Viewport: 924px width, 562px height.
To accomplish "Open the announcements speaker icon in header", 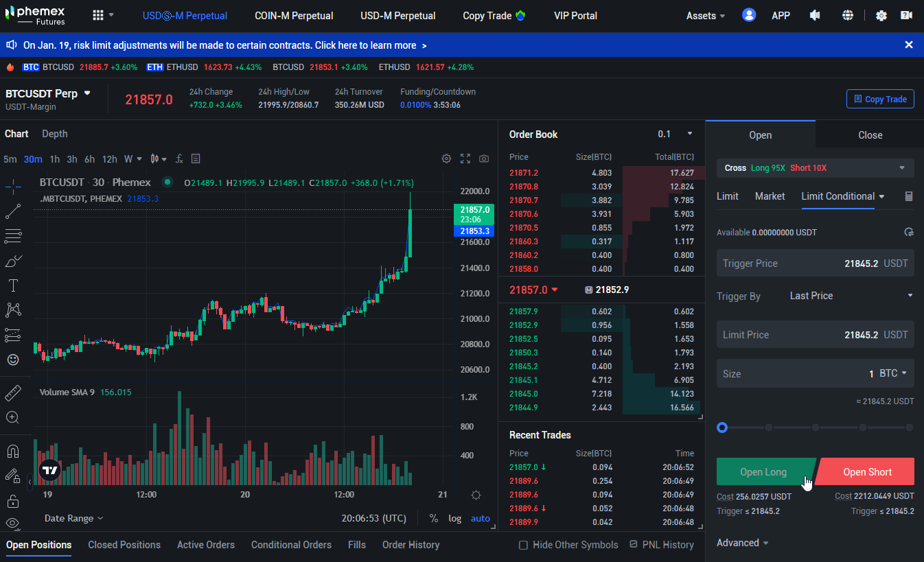I will click(x=815, y=15).
